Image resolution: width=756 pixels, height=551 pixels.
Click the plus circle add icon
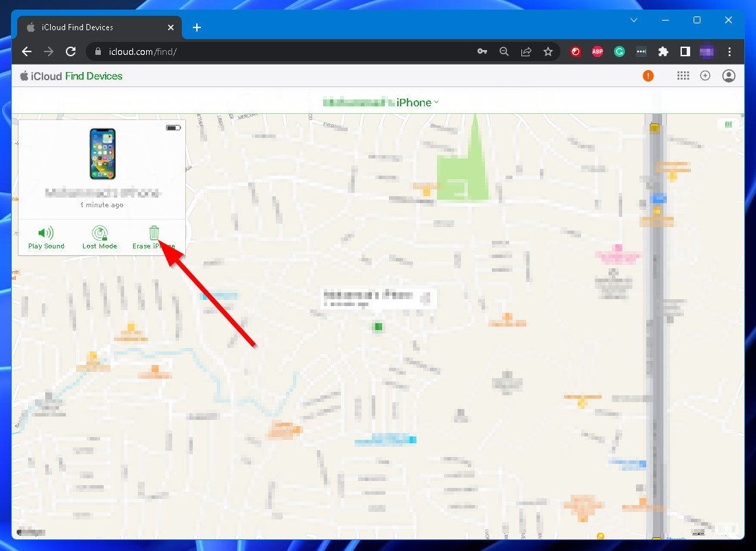coord(705,75)
